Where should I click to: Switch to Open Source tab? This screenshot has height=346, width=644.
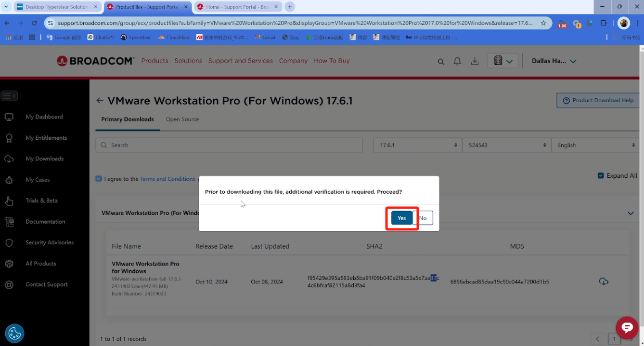point(182,119)
